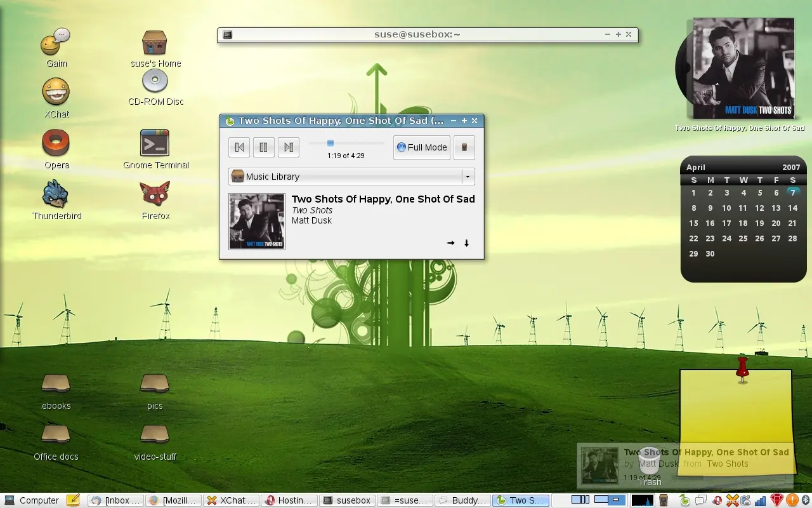Select April 15 in the calendar
The image size is (812, 508).
coord(693,223)
